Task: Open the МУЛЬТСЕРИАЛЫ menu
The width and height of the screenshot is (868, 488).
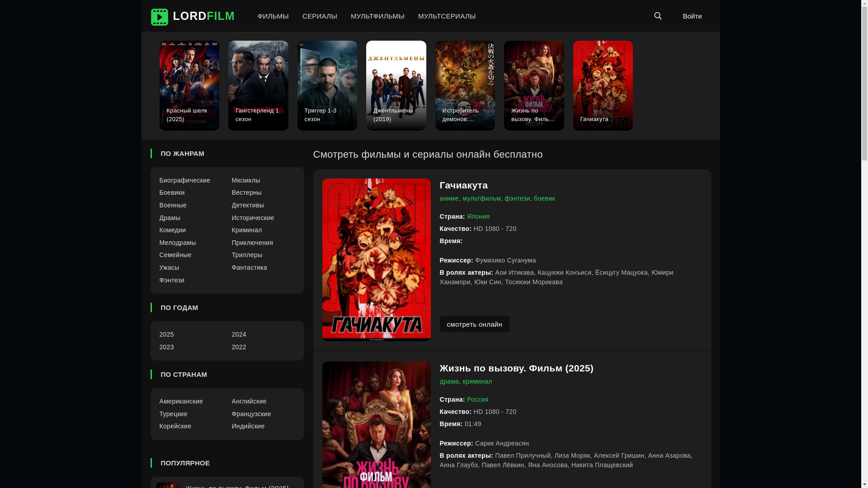Action: click(x=447, y=16)
